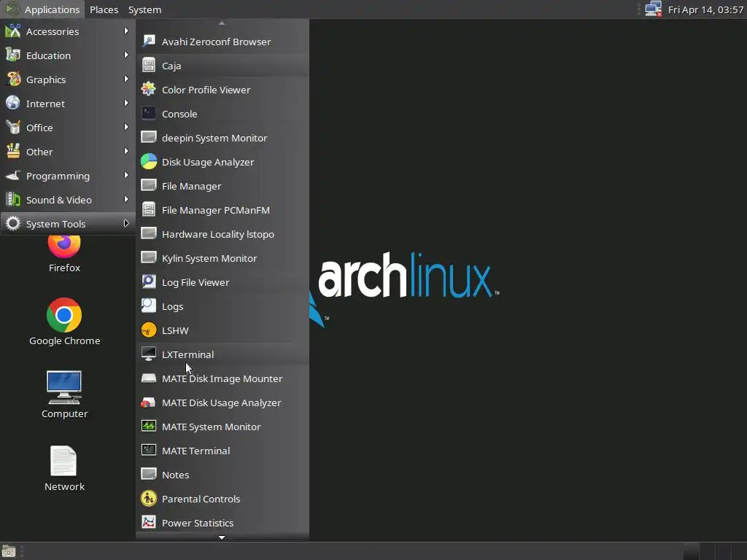This screenshot has height=560, width=747.
Task: Open the Applications menu
Action: click(x=42, y=9)
